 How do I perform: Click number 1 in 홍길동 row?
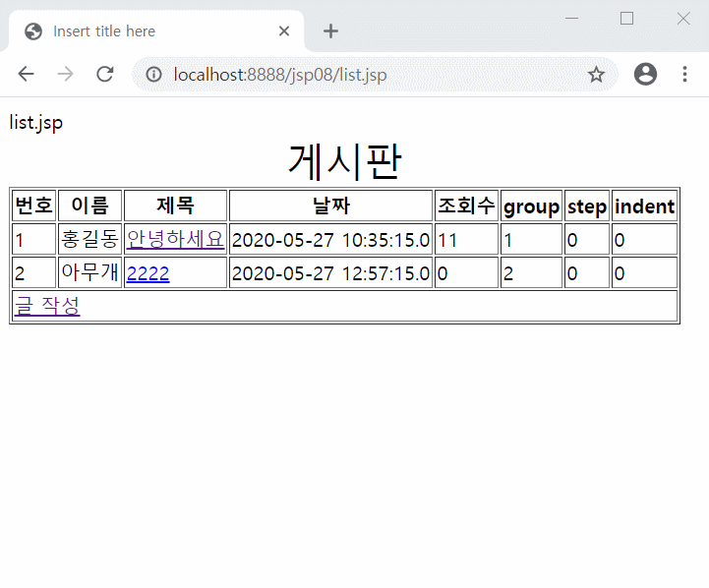(33, 240)
